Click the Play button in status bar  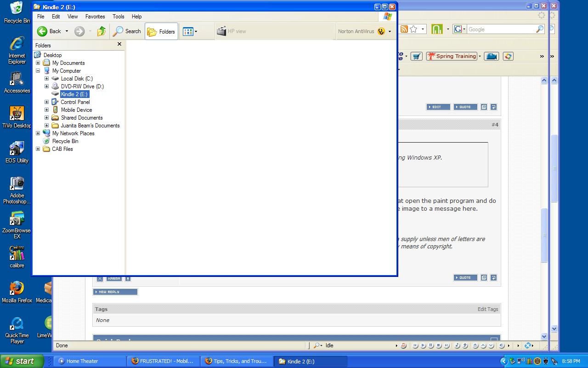coord(424,345)
